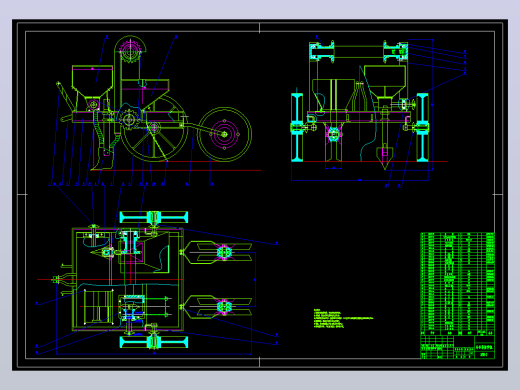This screenshot has width=520, height=390.
Task: Select the left cyan wheel in the front view
Action: [x=297, y=128]
